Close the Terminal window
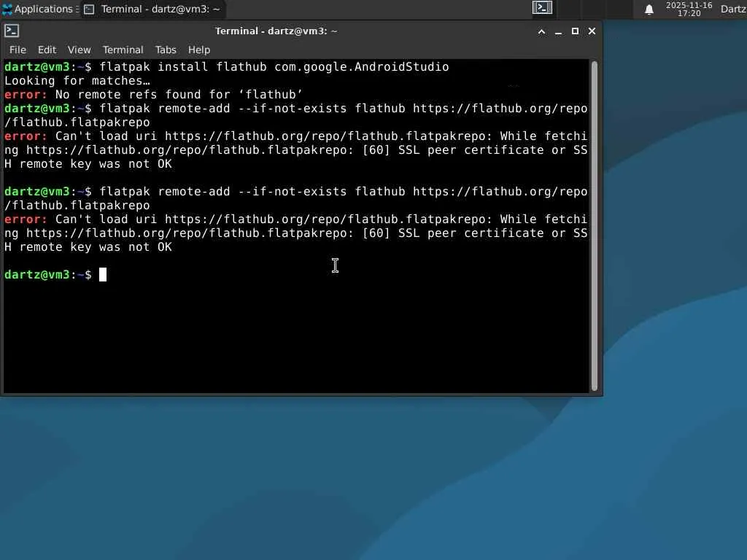Image resolution: width=747 pixels, height=560 pixels. coord(592,31)
